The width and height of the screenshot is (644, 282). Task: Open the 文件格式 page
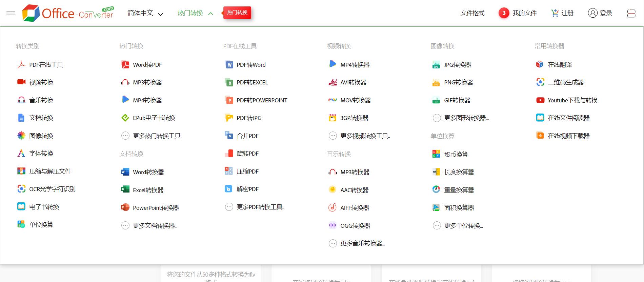pyautogui.click(x=472, y=13)
